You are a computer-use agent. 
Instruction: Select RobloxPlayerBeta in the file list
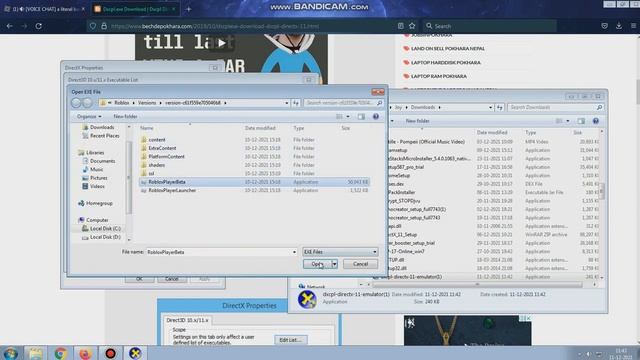[x=254, y=182]
